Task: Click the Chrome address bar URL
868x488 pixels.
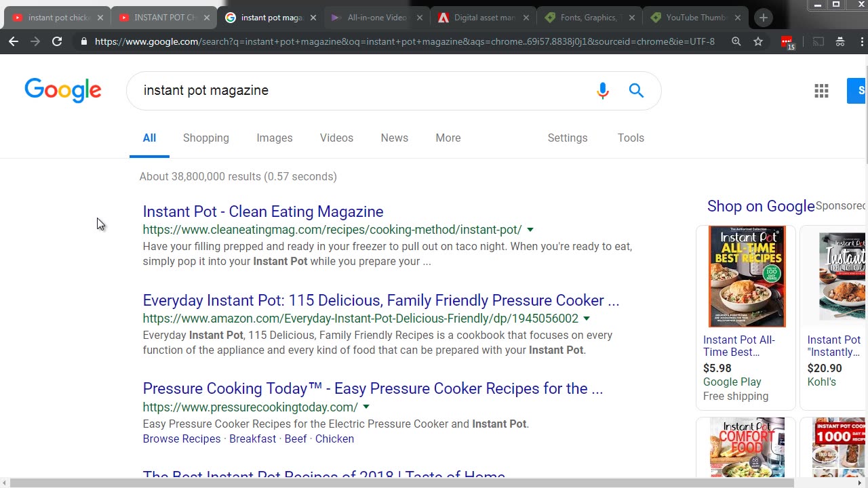Action: coord(405,41)
